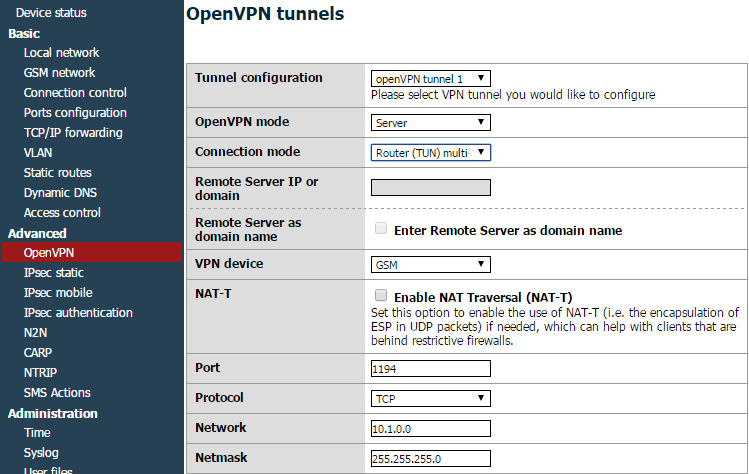Open IPsec mobile page
This screenshot has height=474, width=749.
58,293
